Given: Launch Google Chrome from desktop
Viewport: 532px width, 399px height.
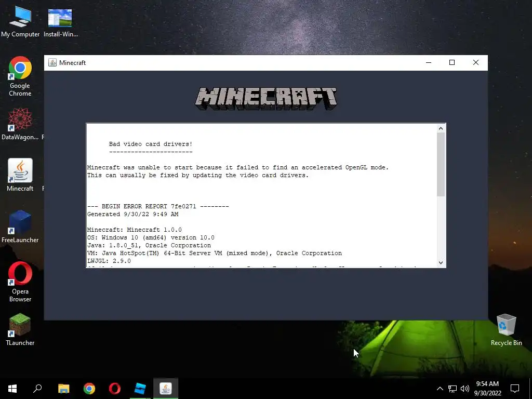Looking at the screenshot, I should point(20,76).
